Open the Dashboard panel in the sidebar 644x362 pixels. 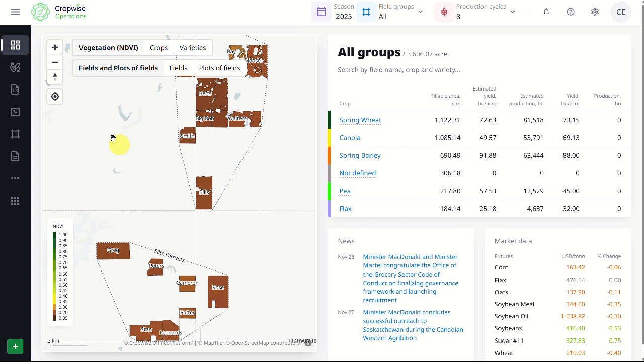point(15,45)
